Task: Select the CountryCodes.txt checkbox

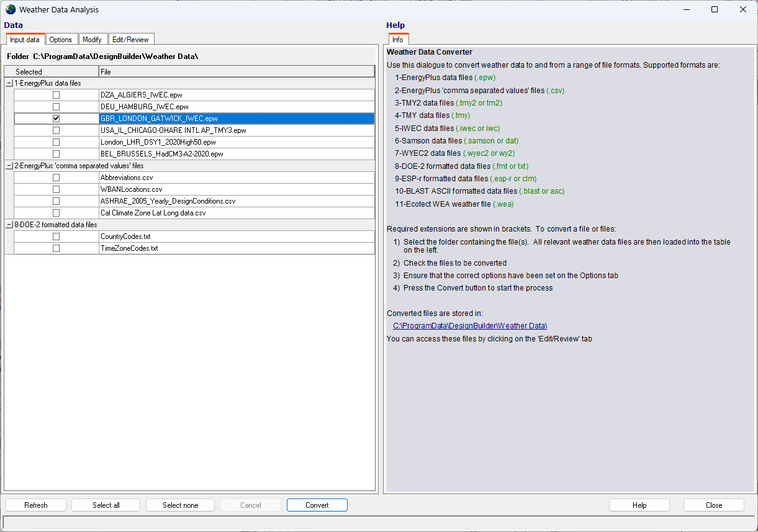Action: tap(56, 237)
